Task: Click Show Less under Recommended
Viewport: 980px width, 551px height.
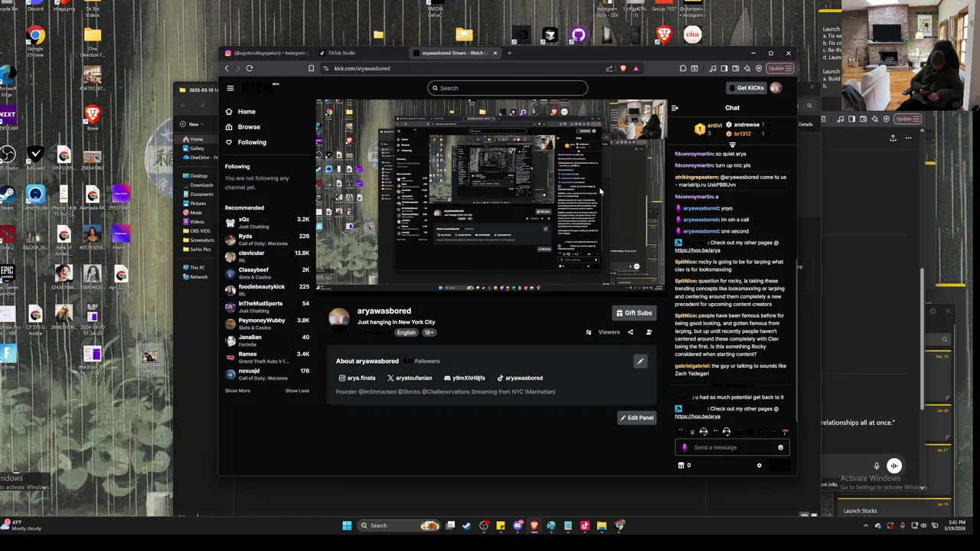Action: 297,391
